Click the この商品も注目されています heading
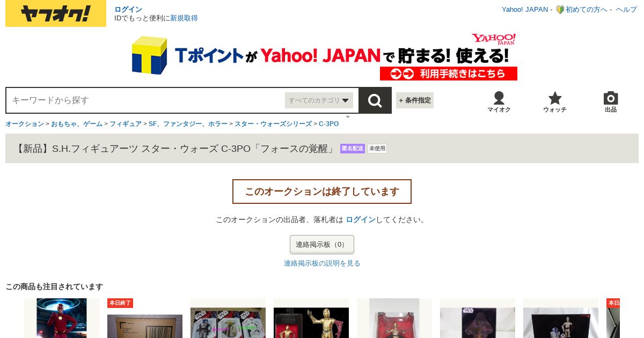The image size is (644, 338). (x=54, y=287)
